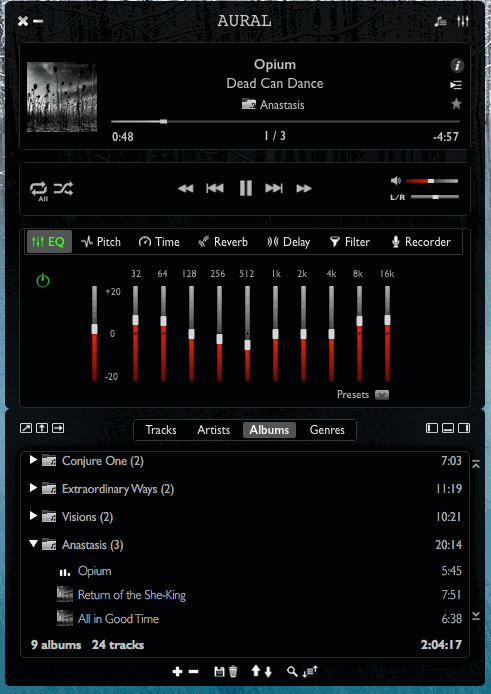491x694 pixels.
Task: Remove selected tracks minus button
Action: pos(193,671)
